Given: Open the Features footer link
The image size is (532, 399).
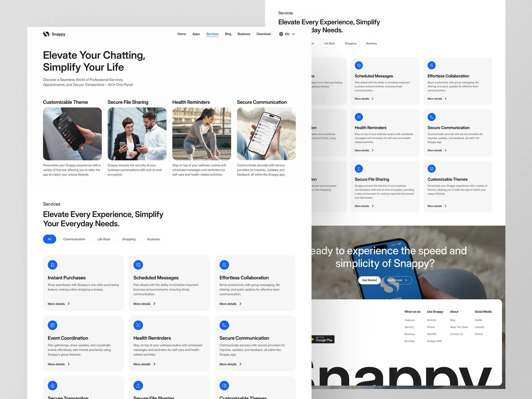Looking at the screenshot, I should pyautogui.click(x=409, y=320).
